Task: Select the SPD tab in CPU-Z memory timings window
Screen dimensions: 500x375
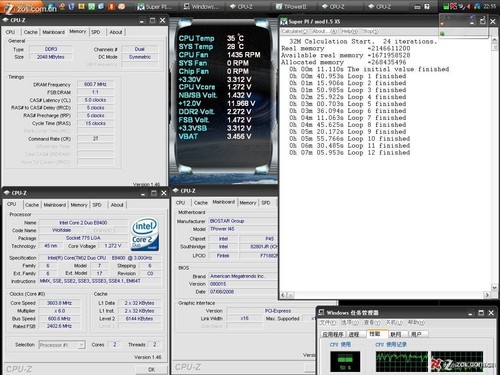Action: click(96, 32)
